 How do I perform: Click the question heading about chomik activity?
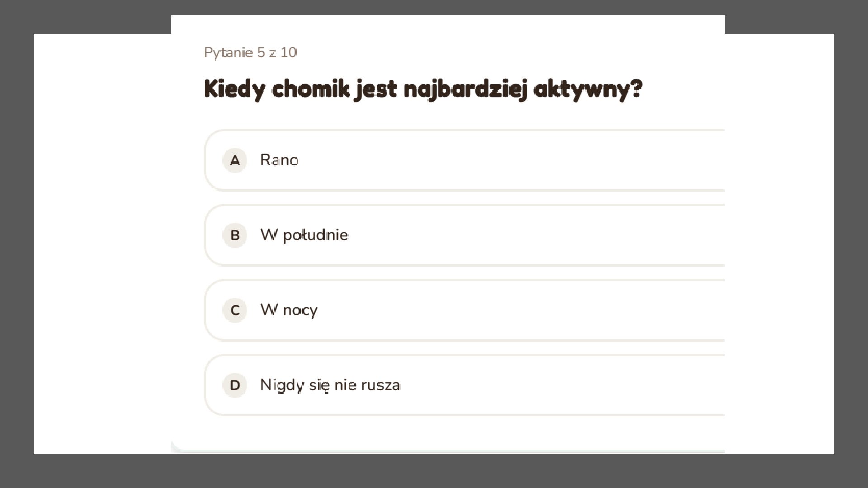click(422, 89)
